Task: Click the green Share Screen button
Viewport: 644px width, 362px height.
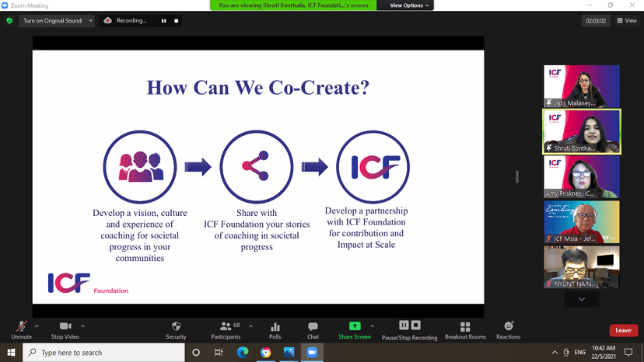Action: pyautogui.click(x=355, y=330)
